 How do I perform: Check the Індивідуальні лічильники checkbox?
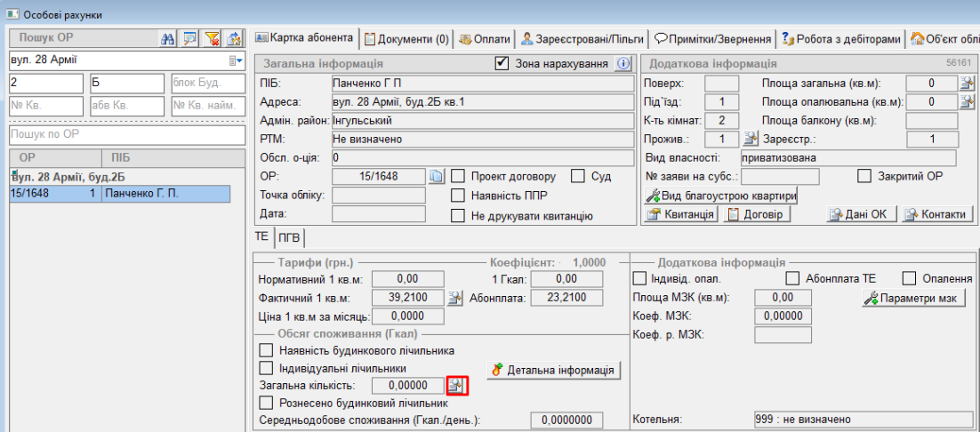265,368
